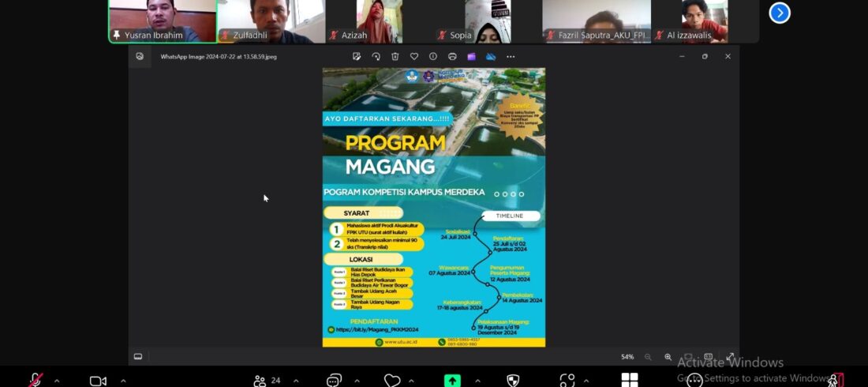Screen dimensions: 868x387
Task: Enter full screen with the diagonal arrows icon
Action: click(730, 357)
